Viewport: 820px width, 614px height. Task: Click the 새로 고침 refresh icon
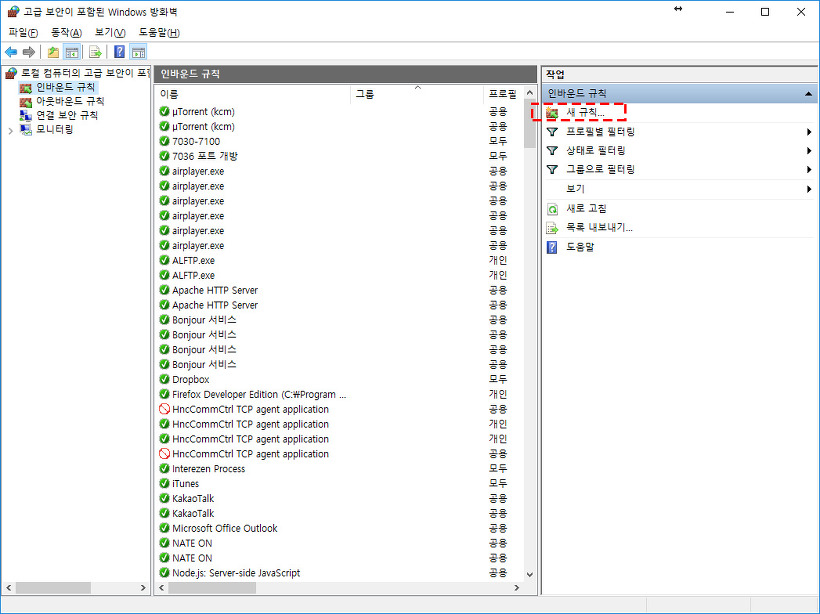point(552,209)
